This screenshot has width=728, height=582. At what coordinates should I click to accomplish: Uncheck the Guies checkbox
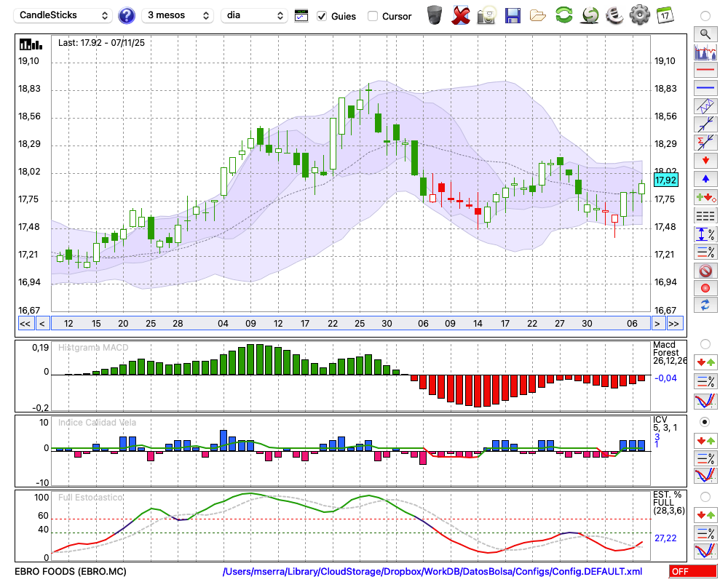click(x=322, y=16)
